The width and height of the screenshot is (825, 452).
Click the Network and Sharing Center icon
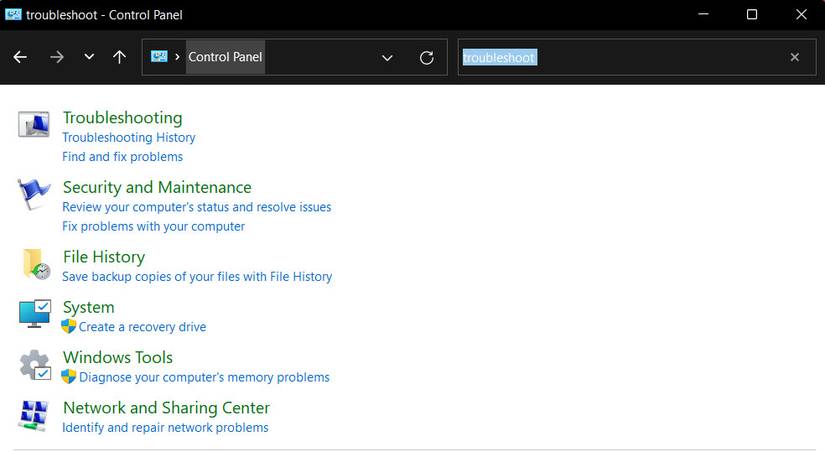(x=34, y=415)
